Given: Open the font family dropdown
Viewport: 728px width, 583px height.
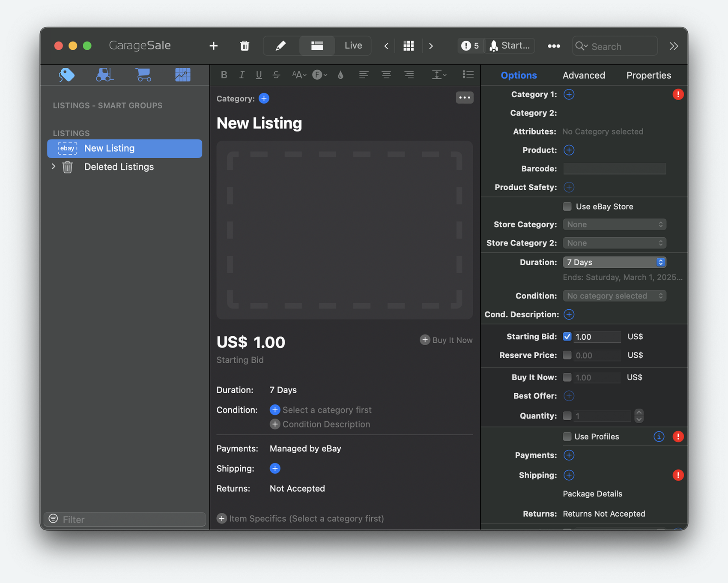Looking at the screenshot, I should click(319, 75).
